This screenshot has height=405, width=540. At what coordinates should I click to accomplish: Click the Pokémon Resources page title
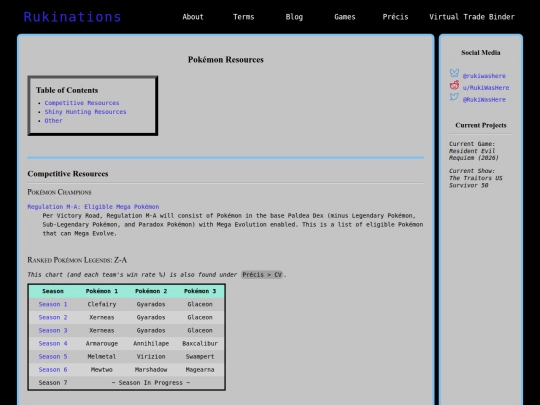(226, 60)
